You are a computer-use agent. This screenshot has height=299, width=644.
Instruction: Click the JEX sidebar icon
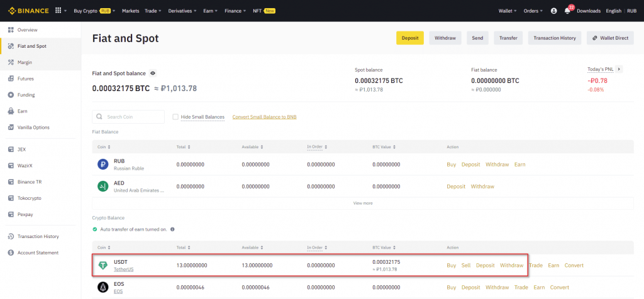tap(11, 149)
